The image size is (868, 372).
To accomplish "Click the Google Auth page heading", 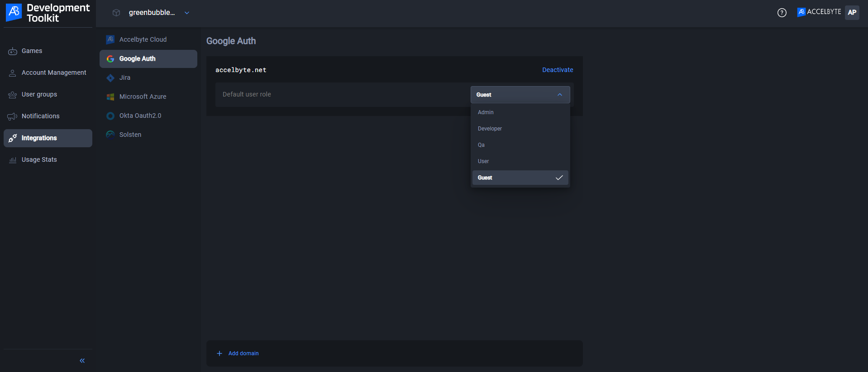I will click(x=231, y=41).
